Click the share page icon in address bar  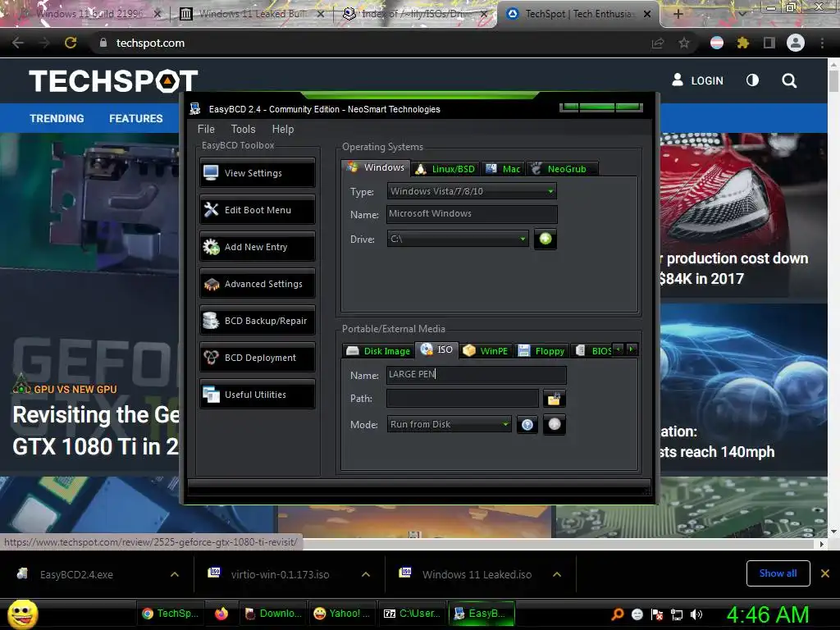(x=658, y=43)
